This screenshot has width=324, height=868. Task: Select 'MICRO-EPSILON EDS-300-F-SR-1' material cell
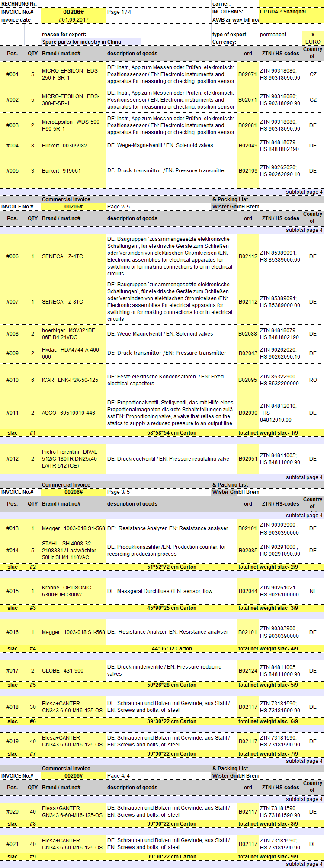74,100
